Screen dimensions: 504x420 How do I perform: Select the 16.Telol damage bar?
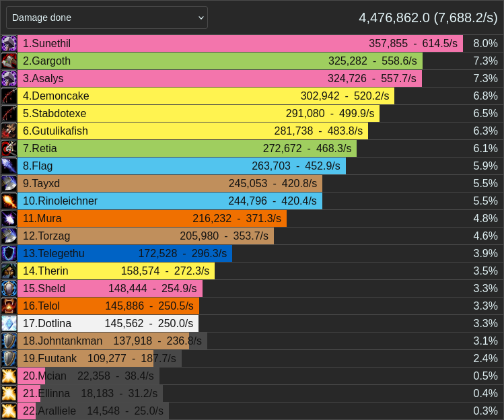click(108, 306)
